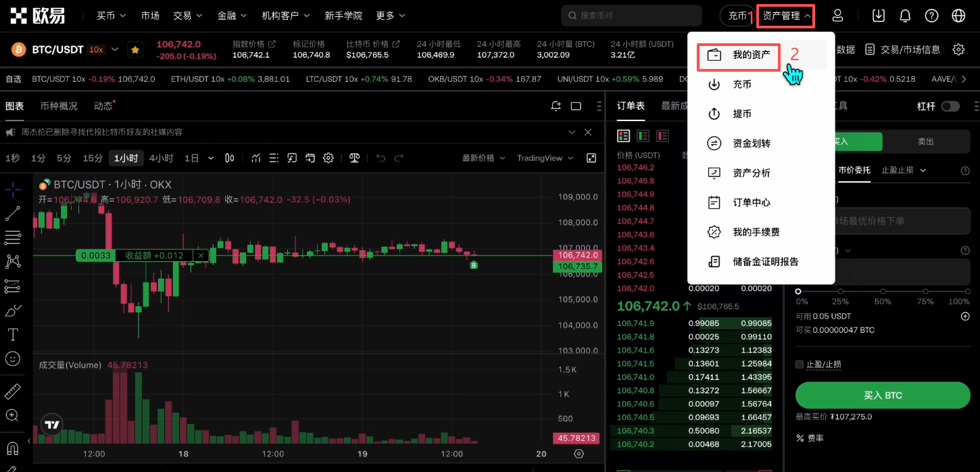
Task: Click the BTC/USDT favorite star icon
Action: (135, 50)
